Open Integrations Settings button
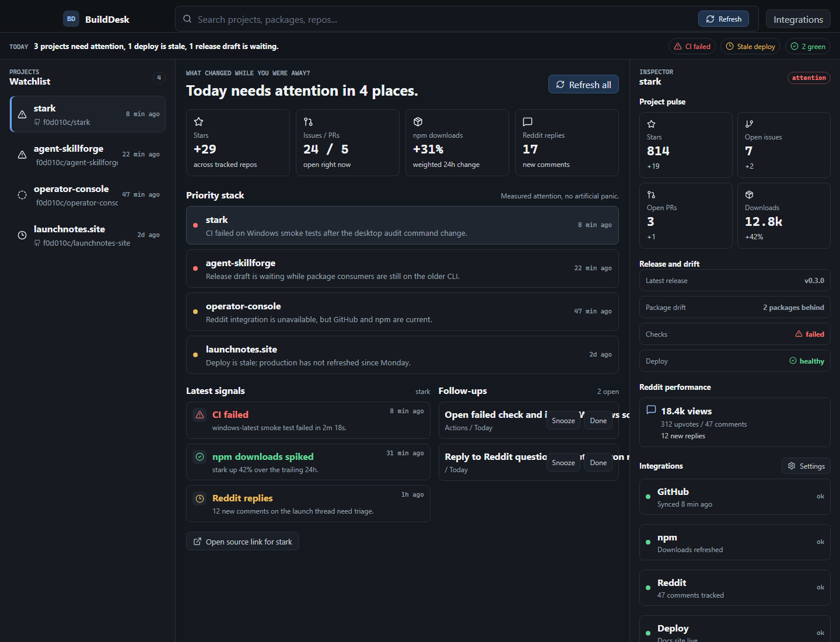The height and width of the screenshot is (642, 840). pos(806,466)
